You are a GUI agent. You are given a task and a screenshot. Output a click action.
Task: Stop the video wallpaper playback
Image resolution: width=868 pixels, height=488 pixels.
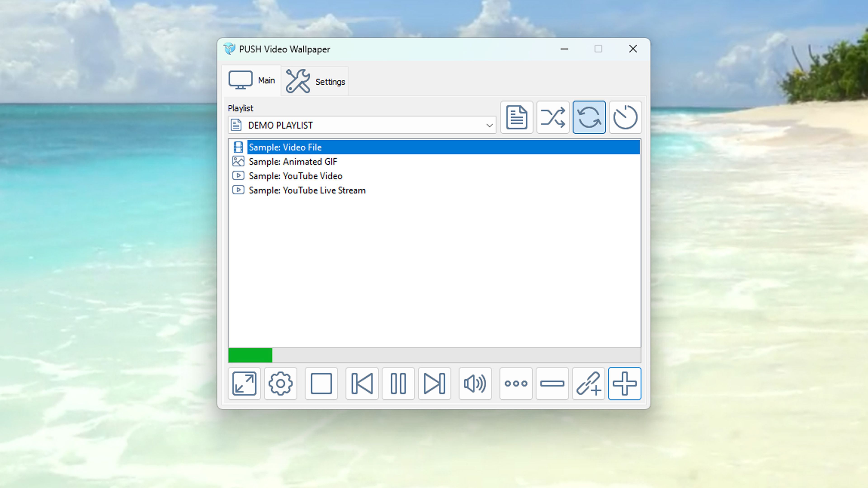point(321,383)
